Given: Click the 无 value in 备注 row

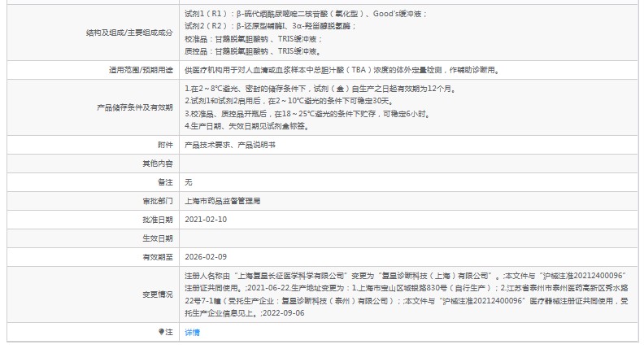Looking at the screenshot, I should 189,182.
